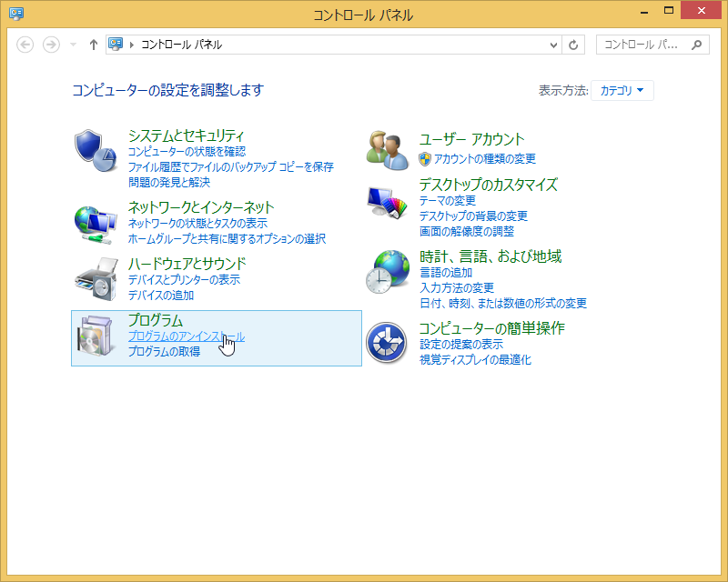Open the System and Security shield icon
The image size is (728, 582).
click(x=96, y=151)
